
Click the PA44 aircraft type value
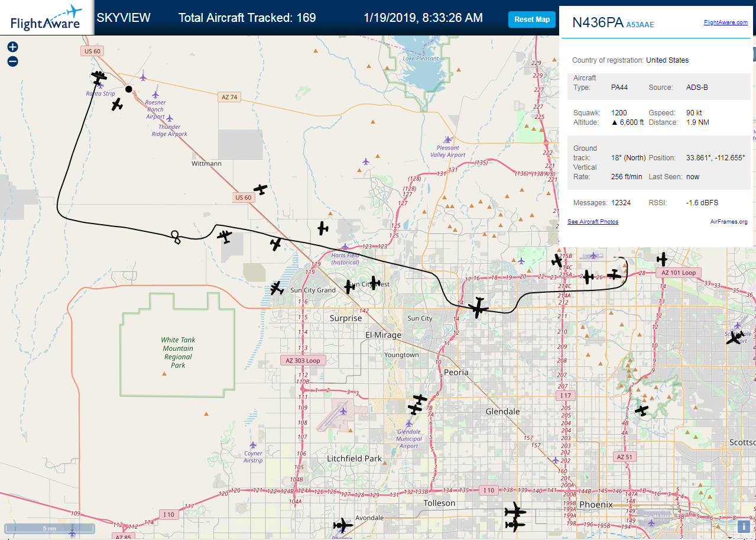pos(619,88)
